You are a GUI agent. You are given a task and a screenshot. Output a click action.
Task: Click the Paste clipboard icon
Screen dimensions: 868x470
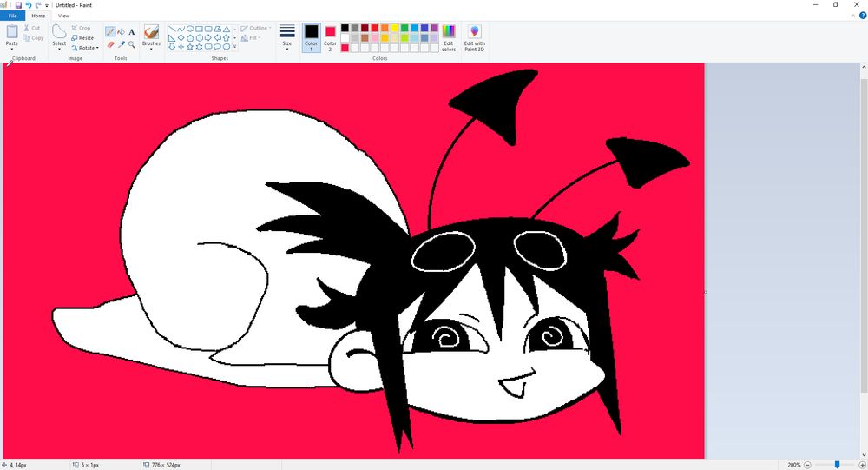11,32
